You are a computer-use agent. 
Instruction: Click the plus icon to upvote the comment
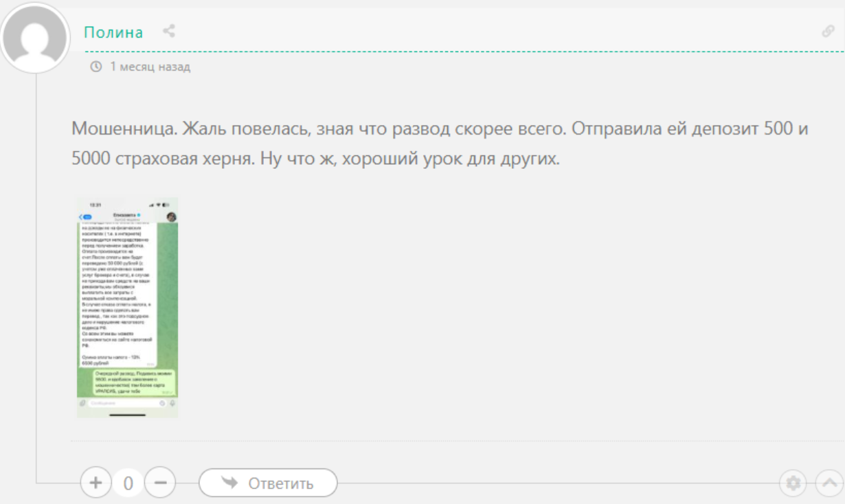coord(94,483)
